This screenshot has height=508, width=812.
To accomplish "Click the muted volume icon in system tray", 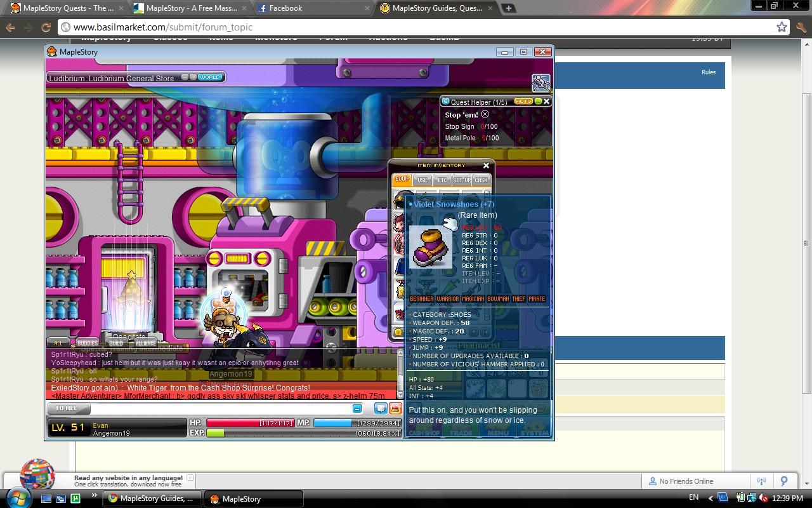I will [763, 498].
